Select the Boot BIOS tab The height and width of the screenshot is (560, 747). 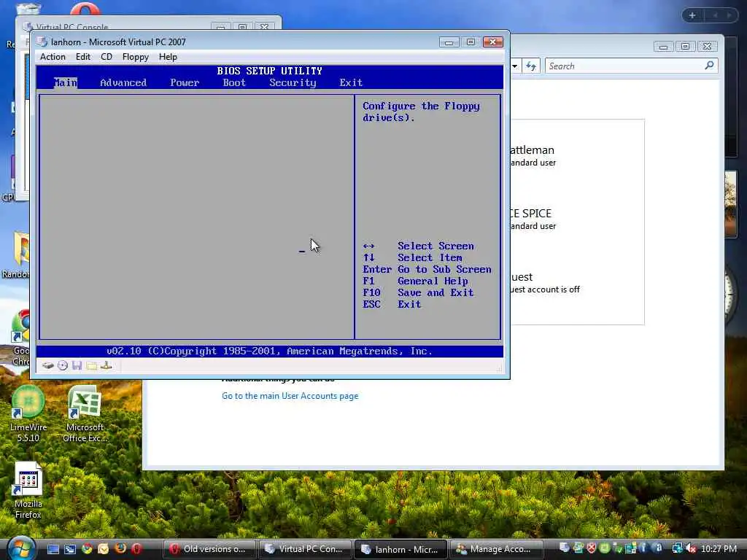coord(234,82)
